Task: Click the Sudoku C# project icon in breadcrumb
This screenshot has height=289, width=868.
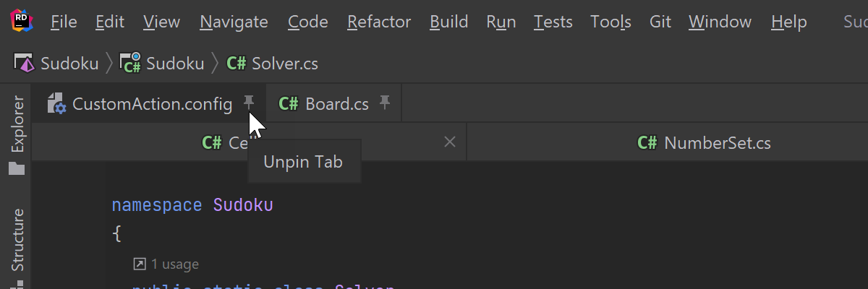Action: [x=130, y=64]
